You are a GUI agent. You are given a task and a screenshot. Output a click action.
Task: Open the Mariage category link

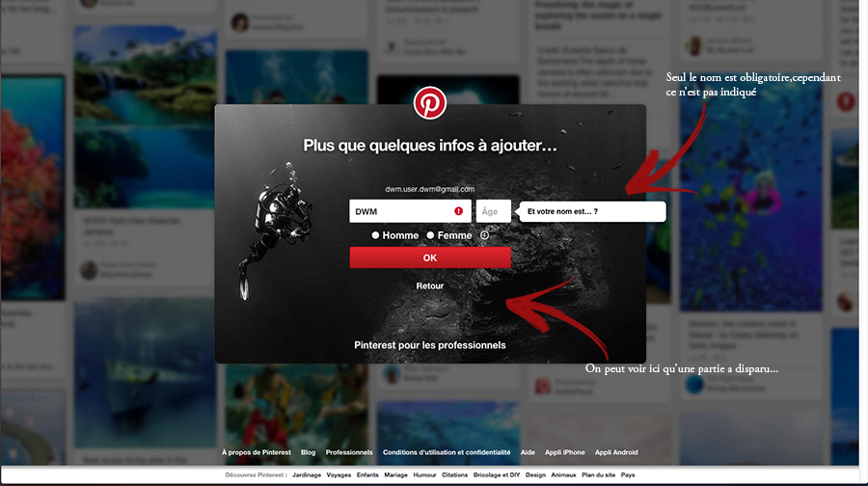click(395, 475)
